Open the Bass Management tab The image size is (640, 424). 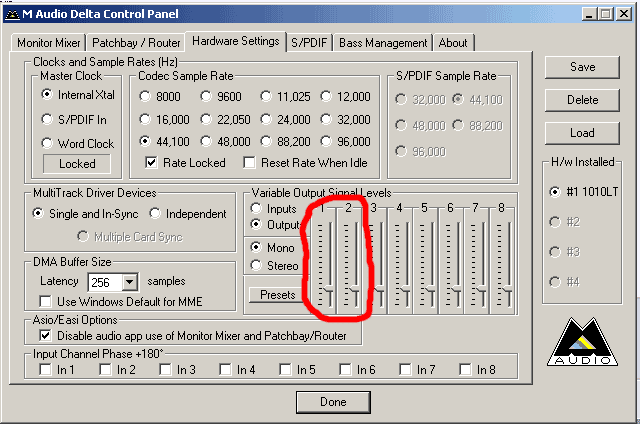click(x=383, y=43)
